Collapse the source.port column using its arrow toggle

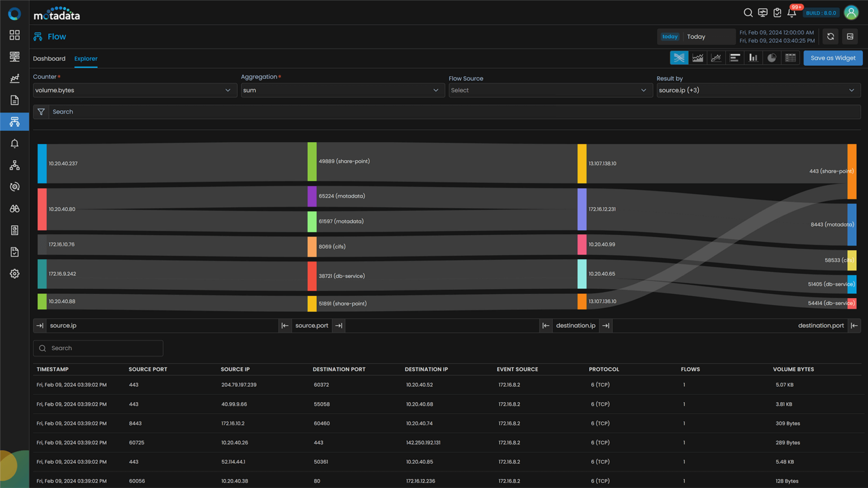point(285,325)
